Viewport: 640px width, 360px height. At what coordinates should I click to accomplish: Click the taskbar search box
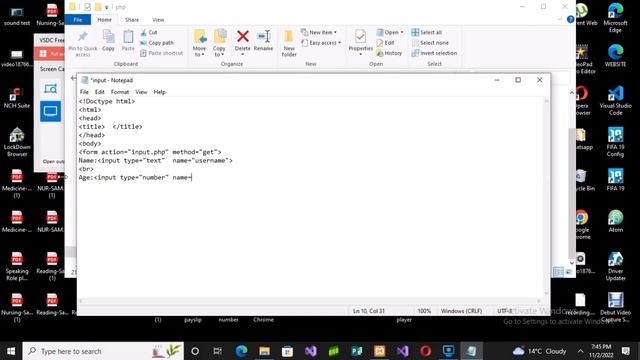[103, 351]
